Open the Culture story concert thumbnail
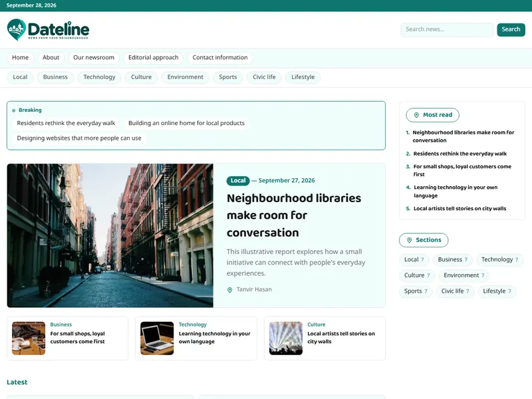The width and height of the screenshot is (532, 399). [286, 338]
